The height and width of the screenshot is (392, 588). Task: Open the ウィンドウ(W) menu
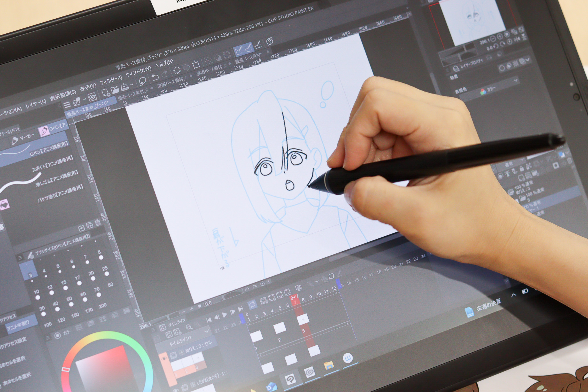(138, 72)
